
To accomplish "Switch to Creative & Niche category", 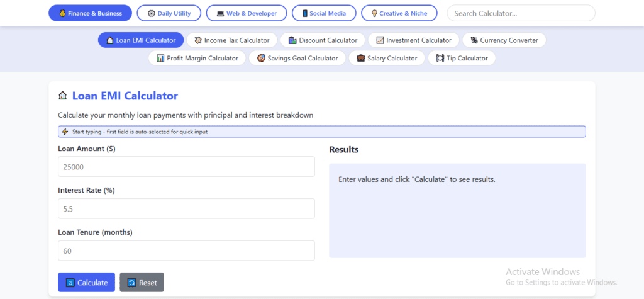I will [x=399, y=13].
